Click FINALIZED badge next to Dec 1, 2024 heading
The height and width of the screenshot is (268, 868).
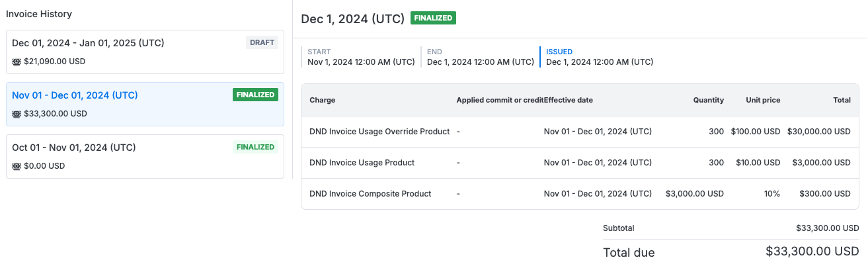pos(433,18)
